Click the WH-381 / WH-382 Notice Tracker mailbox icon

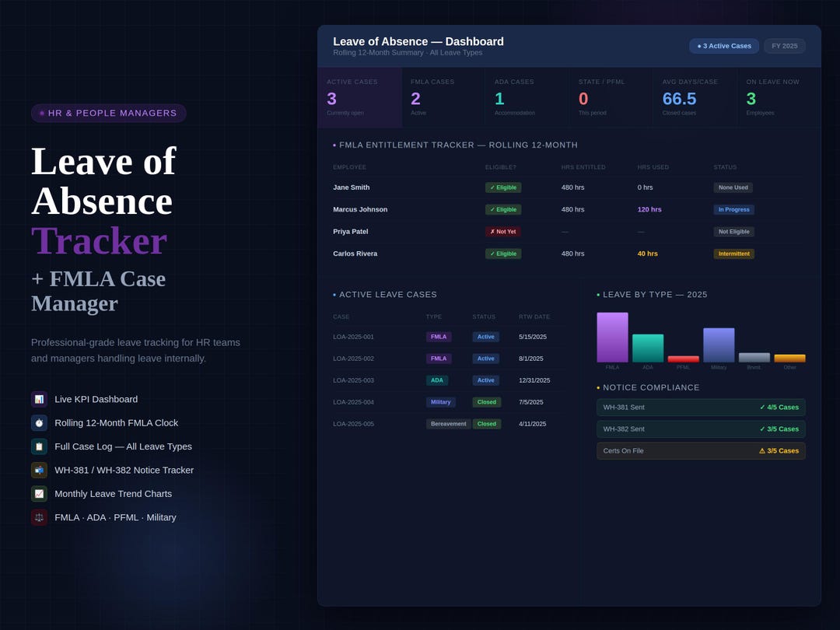pyautogui.click(x=39, y=470)
